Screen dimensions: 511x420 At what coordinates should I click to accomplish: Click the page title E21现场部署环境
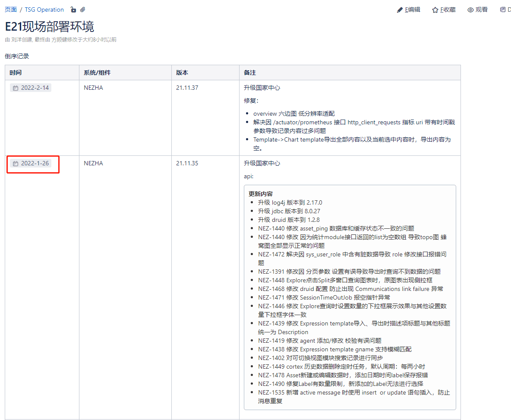coord(50,27)
